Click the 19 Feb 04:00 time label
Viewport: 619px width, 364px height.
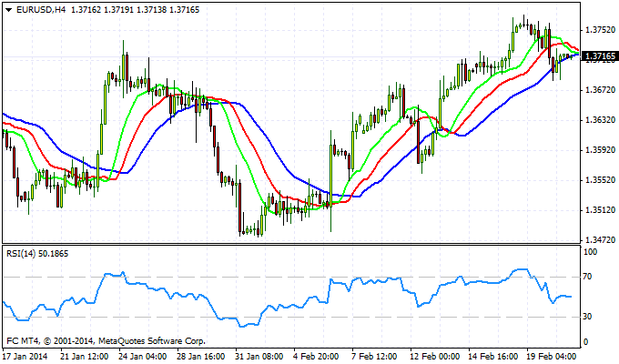point(552,357)
